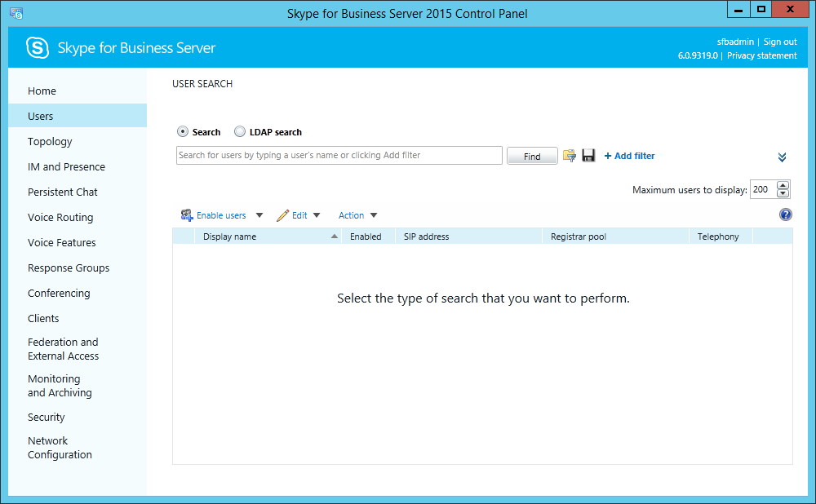Open the saved query folder icon
816x504 pixels.
pyautogui.click(x=570, y=156)
